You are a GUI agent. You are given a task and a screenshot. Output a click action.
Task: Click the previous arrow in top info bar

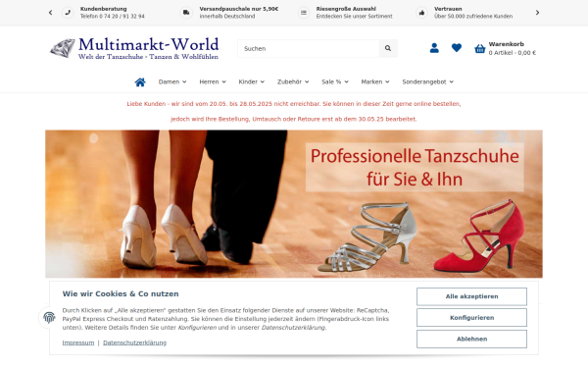click(51, 13)
